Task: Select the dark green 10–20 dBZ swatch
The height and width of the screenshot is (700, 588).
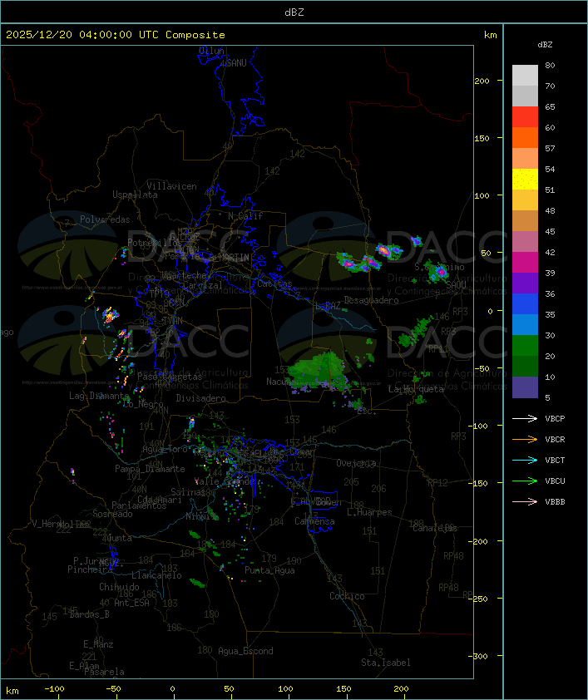Action: (x=525, y=367)
